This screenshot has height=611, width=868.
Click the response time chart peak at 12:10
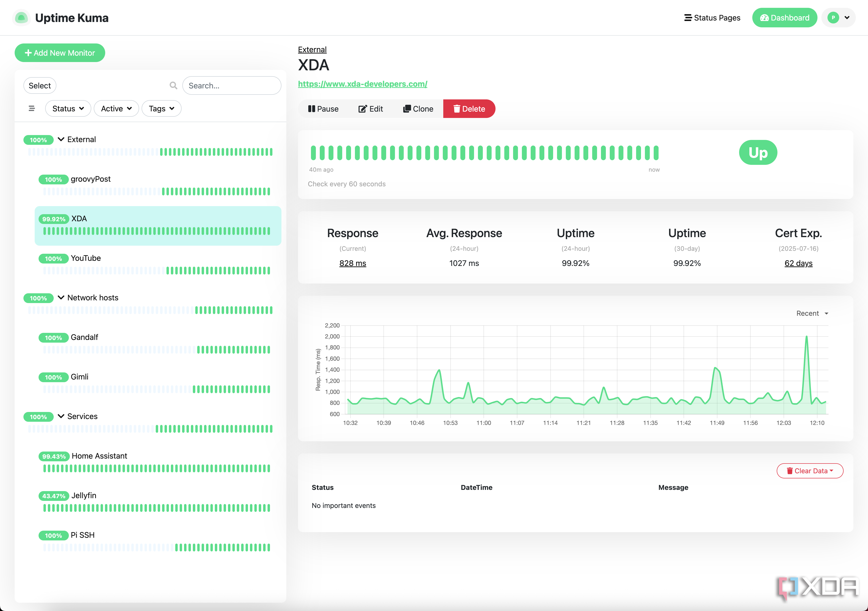click(x=807, y=336)
